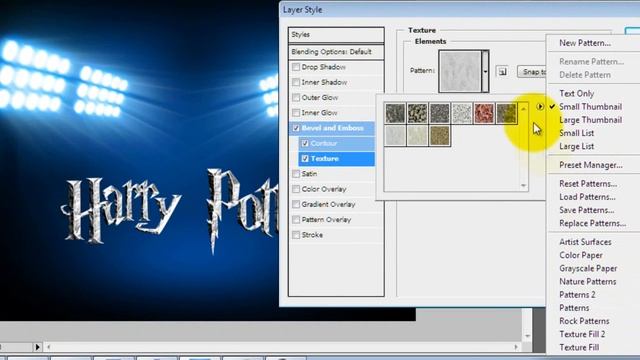This screenshot has width=640, height=360.
Task: Enable the Satin checkbox
Action: 296,174
